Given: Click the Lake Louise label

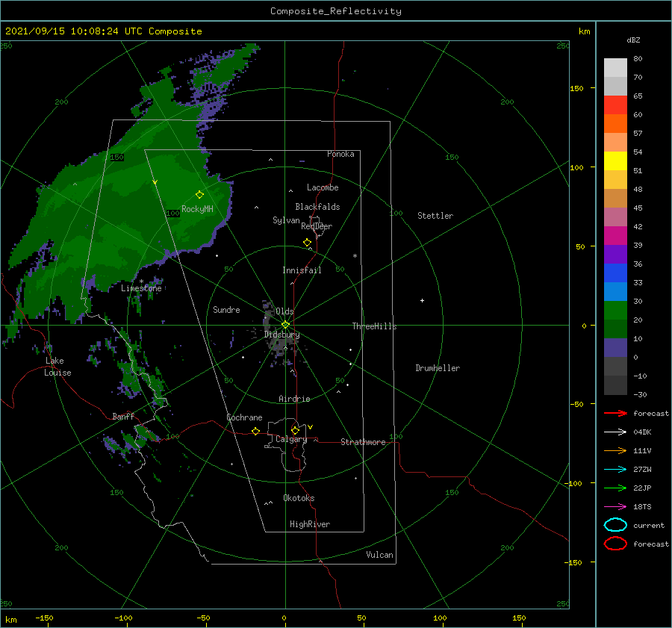Looking at the screenshot, I should (x=57, y=367).
